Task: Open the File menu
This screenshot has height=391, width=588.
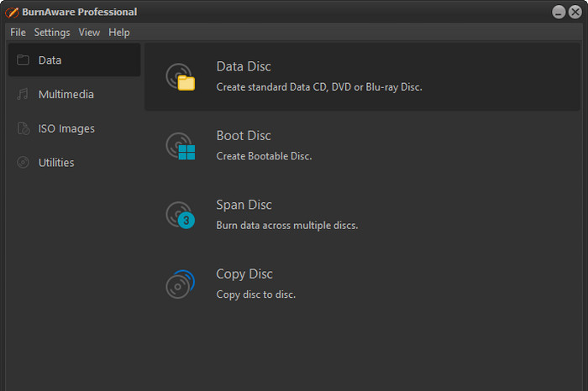Action: (18, 33)
